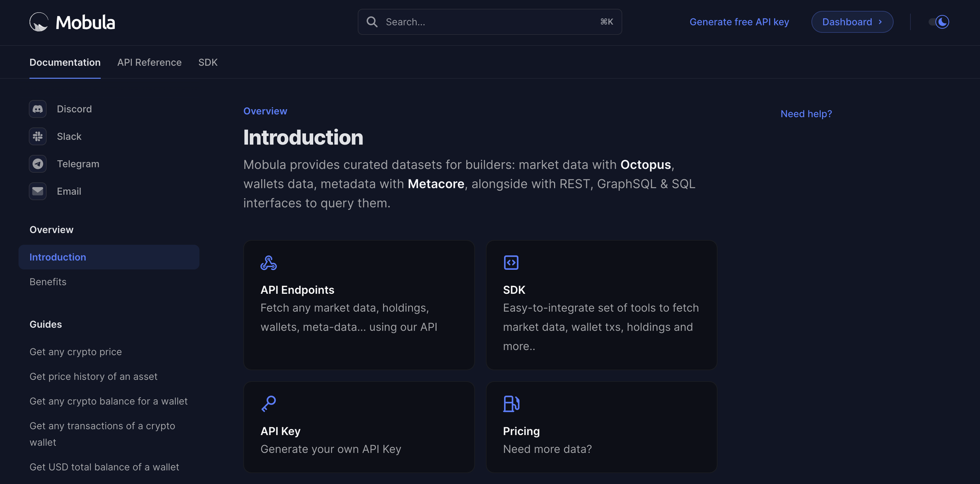Toggle the dark mode moon switch
The width and height of the screenshot is (980, 484).
(939, 22)
